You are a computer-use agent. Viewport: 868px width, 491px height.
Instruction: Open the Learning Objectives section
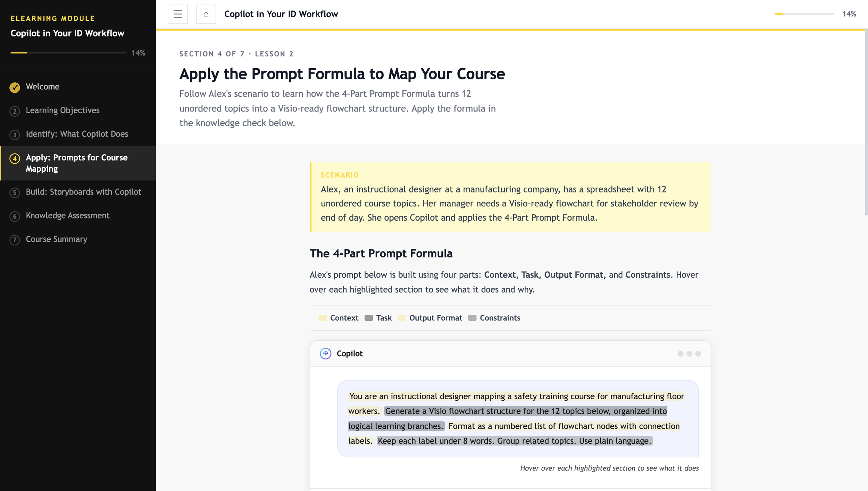coord(62,110)
